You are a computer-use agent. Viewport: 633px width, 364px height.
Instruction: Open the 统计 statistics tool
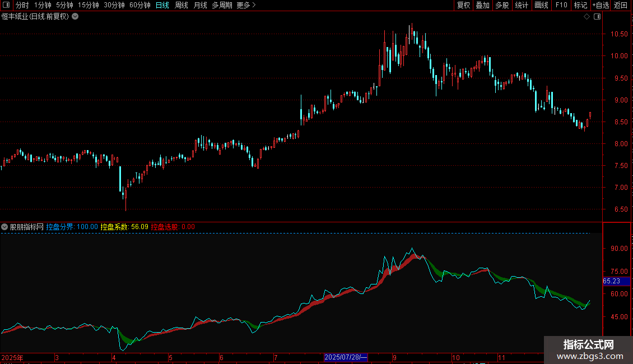(522, 5)
